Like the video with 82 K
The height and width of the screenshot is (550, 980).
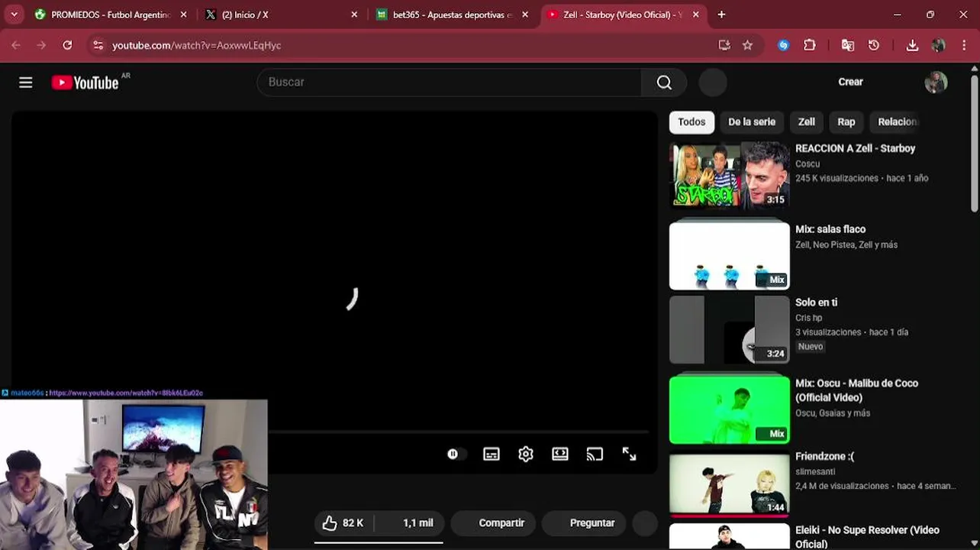pyautogui.click(x=343, y=523)
